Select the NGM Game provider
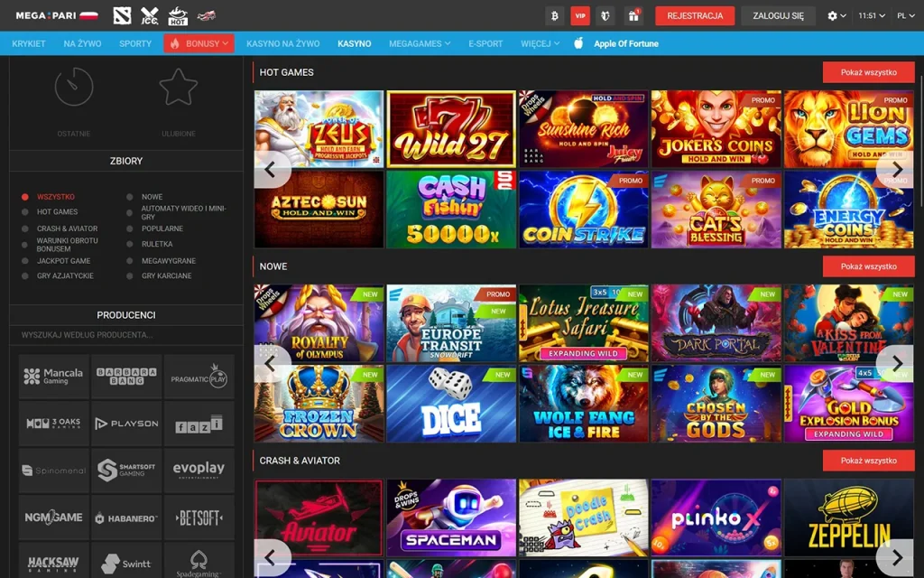The image size is (924, 578). pos(53,517)
